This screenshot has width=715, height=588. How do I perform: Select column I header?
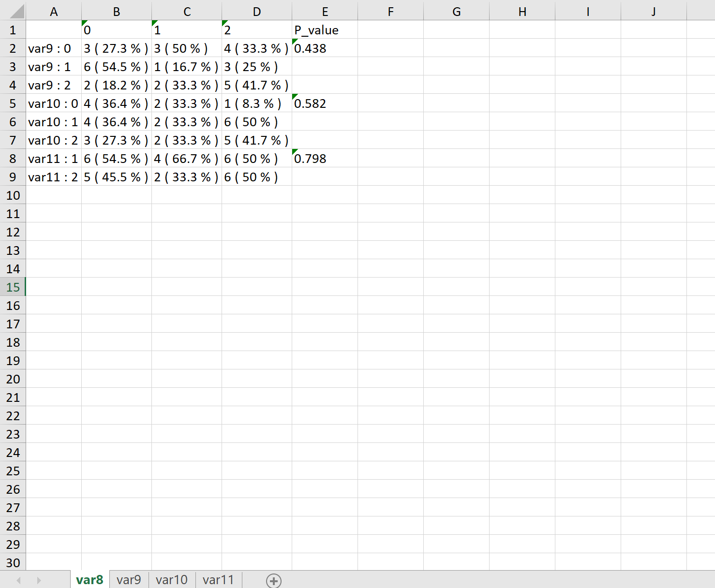coord(588,11)
